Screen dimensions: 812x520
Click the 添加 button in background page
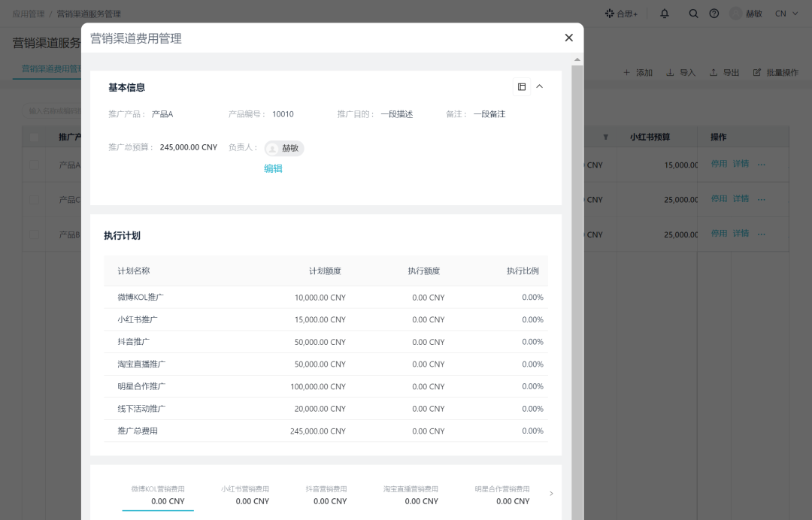coord(638,72)
